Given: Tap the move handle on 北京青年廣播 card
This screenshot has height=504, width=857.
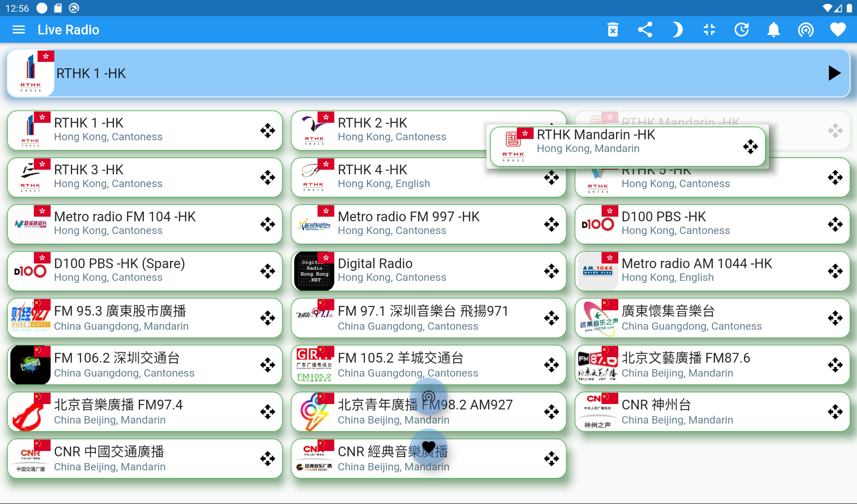Looking at the screenshot, I should tap(551, 412).
